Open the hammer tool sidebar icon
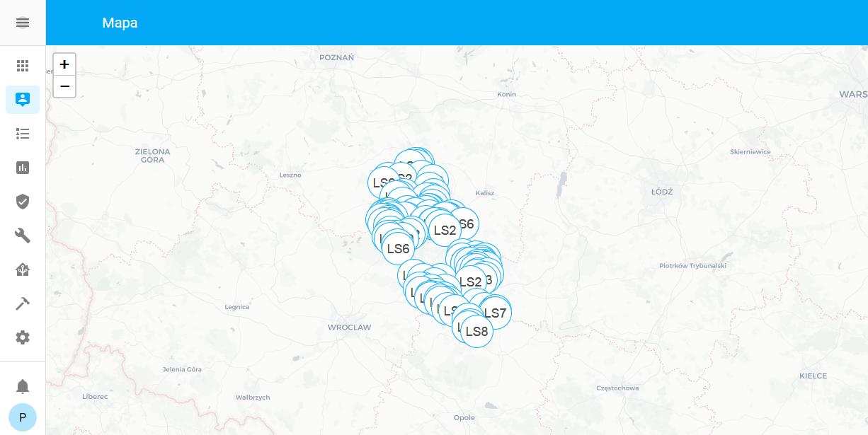This screenshot has width=868, height=435. (x=23, y=303)
